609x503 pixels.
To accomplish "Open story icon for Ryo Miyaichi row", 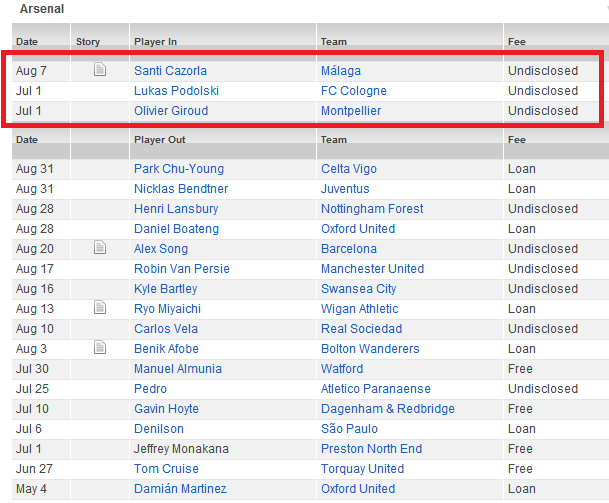I will [99, 308].
